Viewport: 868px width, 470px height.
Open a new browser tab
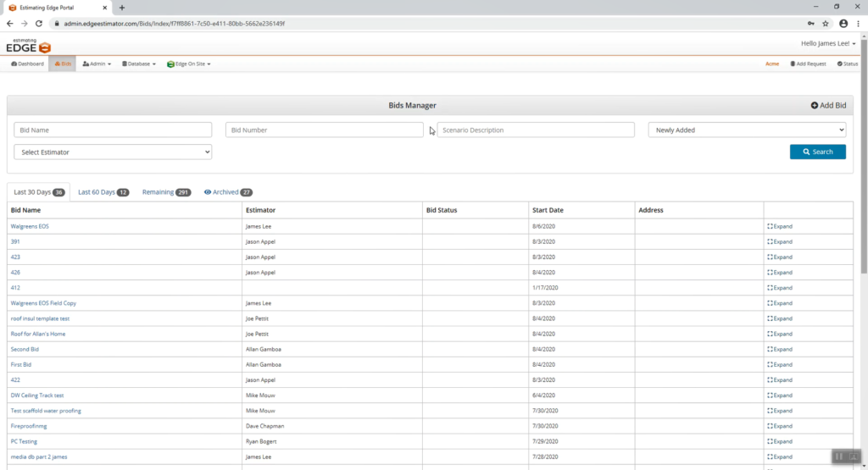(x=122, y=7)
